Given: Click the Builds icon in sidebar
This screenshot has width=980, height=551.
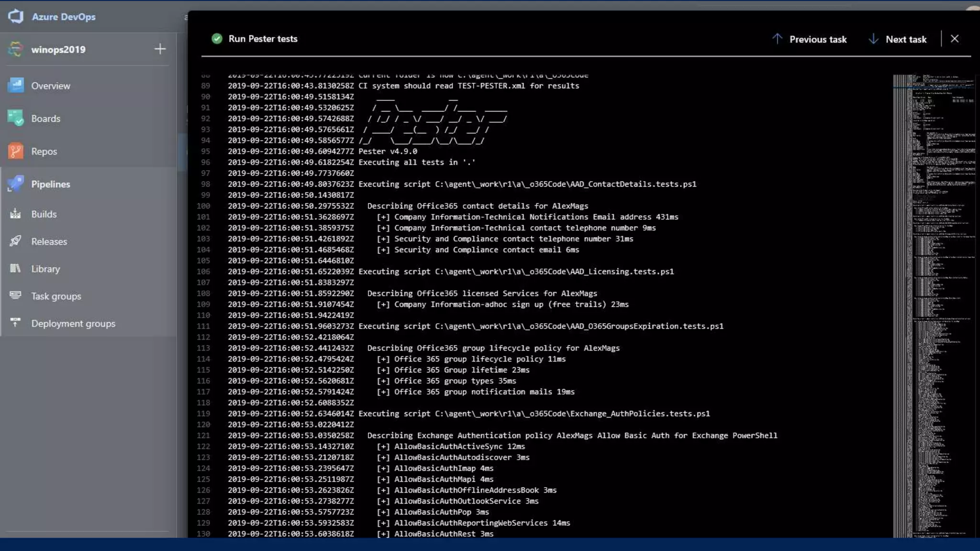Looking at the screenshot, I should (16, 214).
